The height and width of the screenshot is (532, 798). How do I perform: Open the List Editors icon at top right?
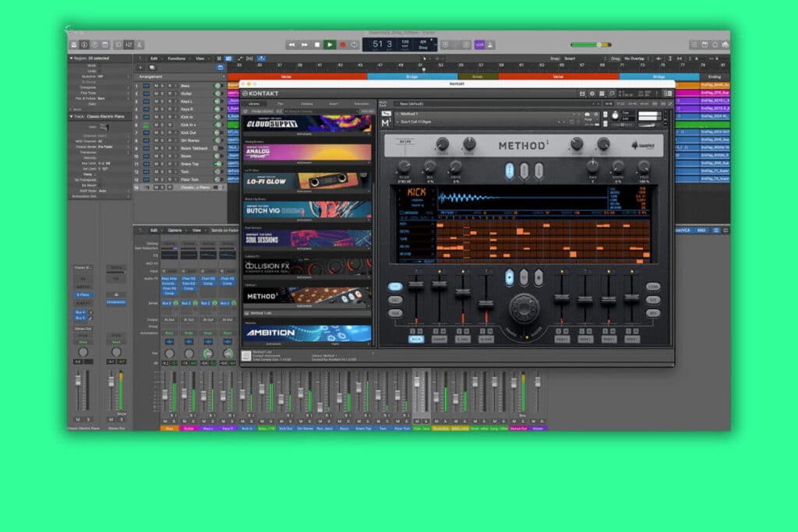(694, 44)
